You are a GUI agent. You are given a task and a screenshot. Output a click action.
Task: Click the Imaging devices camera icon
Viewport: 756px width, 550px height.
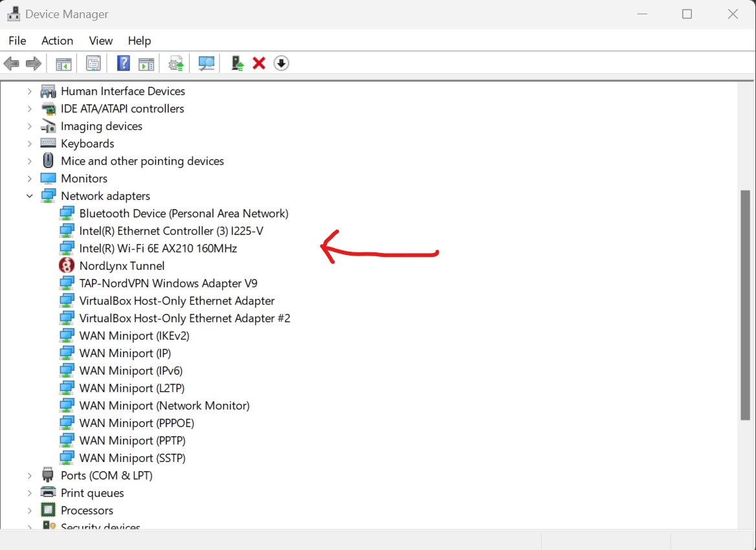point(48,126)
